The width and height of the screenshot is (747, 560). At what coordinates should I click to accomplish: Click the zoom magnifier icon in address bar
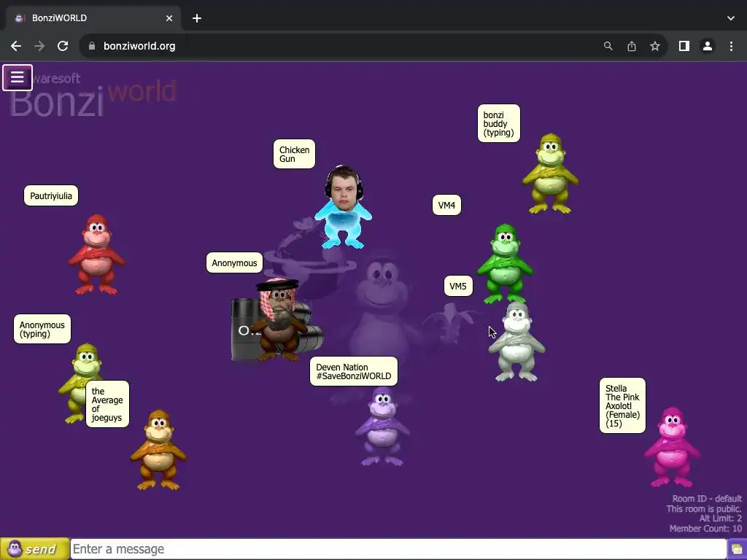click(x=608, y=46)
